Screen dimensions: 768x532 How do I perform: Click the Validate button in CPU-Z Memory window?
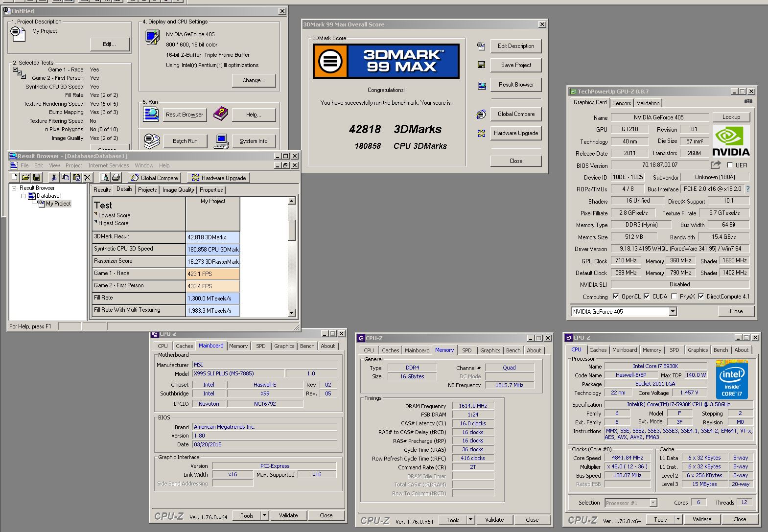[494, 520]
